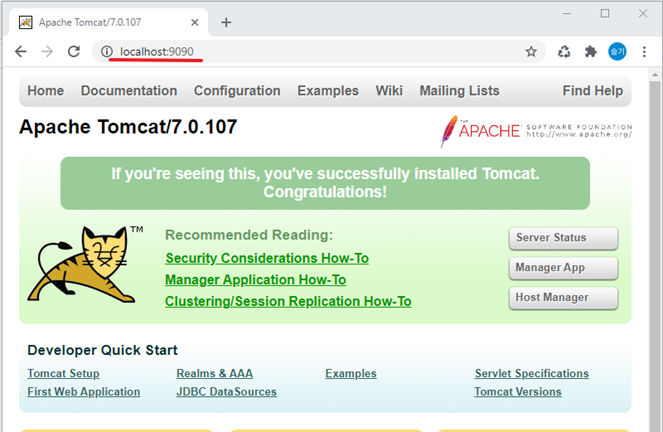Open the Apache Software Foundation logo link
This screenshot has height=432, width=663.
pyautogui.click(x=536, y=131)
